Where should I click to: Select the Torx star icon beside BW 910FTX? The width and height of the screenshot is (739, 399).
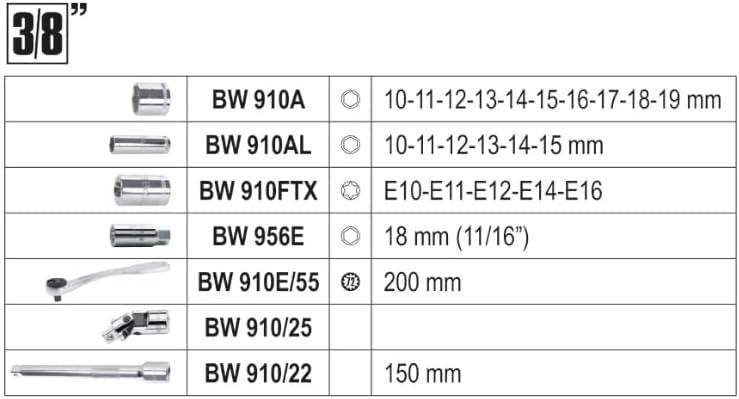350,191
